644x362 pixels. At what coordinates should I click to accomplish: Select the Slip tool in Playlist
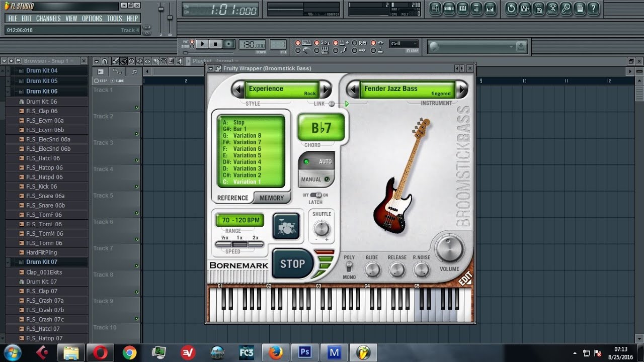click(147, 61)
